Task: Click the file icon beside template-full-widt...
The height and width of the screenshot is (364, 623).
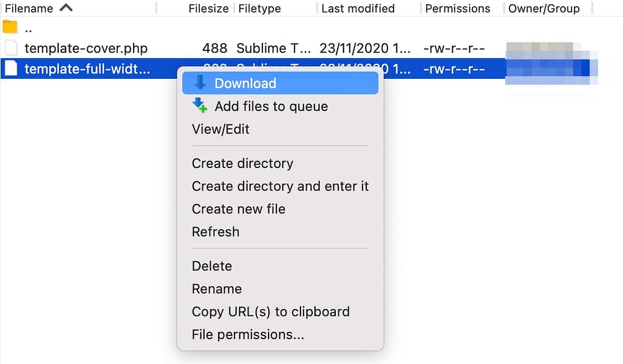Action: tap(10, 69)
